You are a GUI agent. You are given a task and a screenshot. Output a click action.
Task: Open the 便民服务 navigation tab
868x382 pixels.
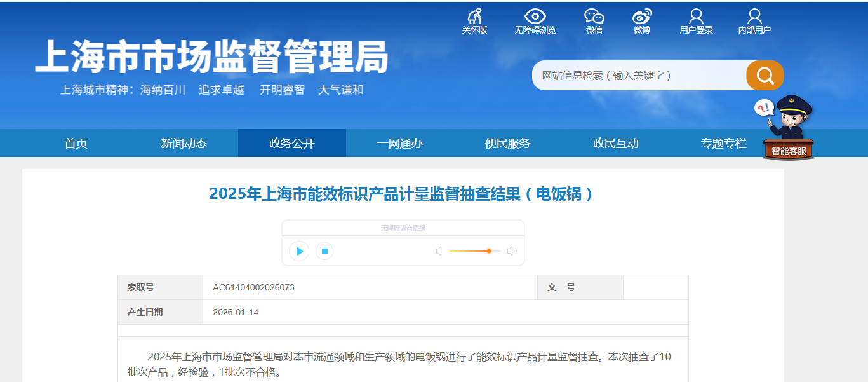pos(508,143)
